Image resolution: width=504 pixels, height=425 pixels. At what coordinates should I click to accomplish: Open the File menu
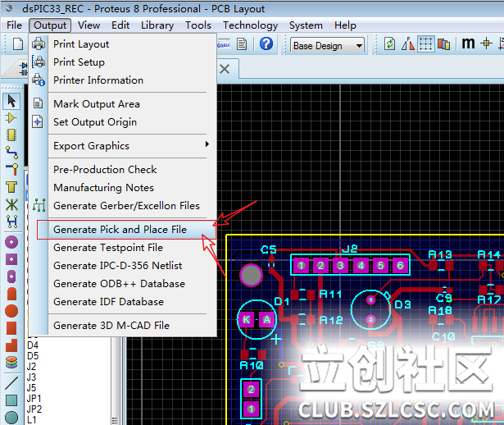[x=14, y=25]
